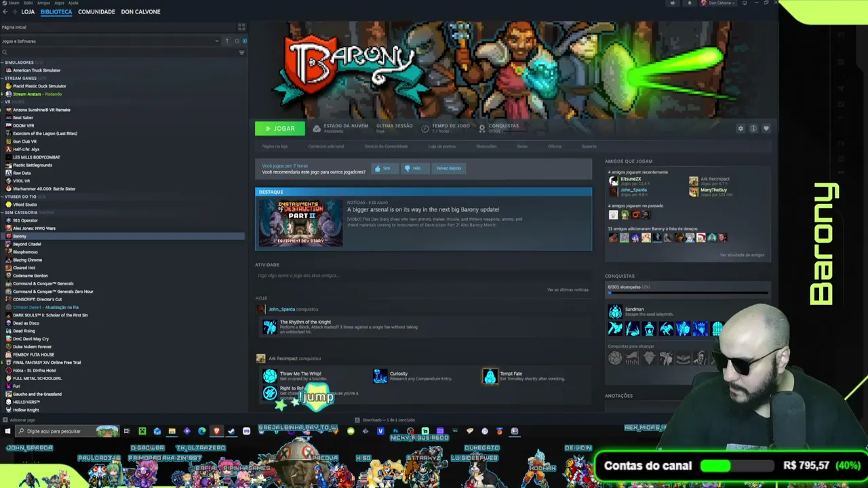Go forward with the Steam forward arrow
Viewport: 868px width, 488px height.
[14, 12]
